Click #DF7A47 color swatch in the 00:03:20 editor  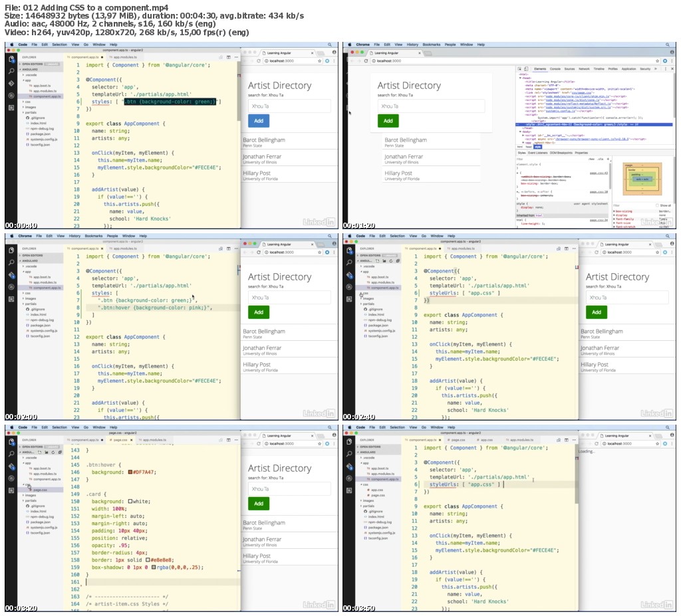[x=130, y=472]
